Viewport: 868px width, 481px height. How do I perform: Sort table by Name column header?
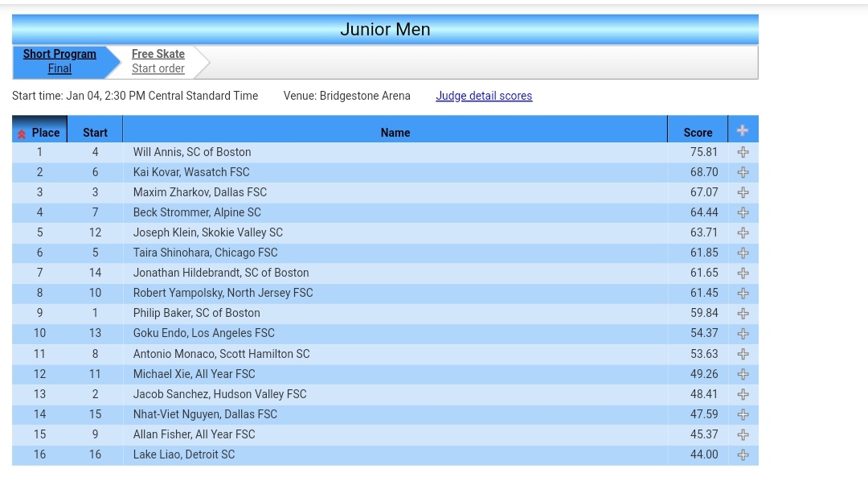(395, 133)
